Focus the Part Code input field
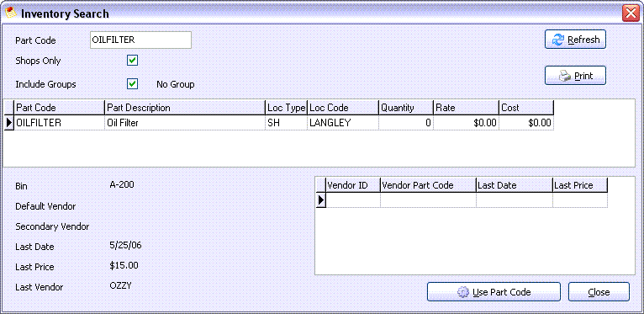The height and width of the screenshot is (314, 644). click(x=140, y=40)
